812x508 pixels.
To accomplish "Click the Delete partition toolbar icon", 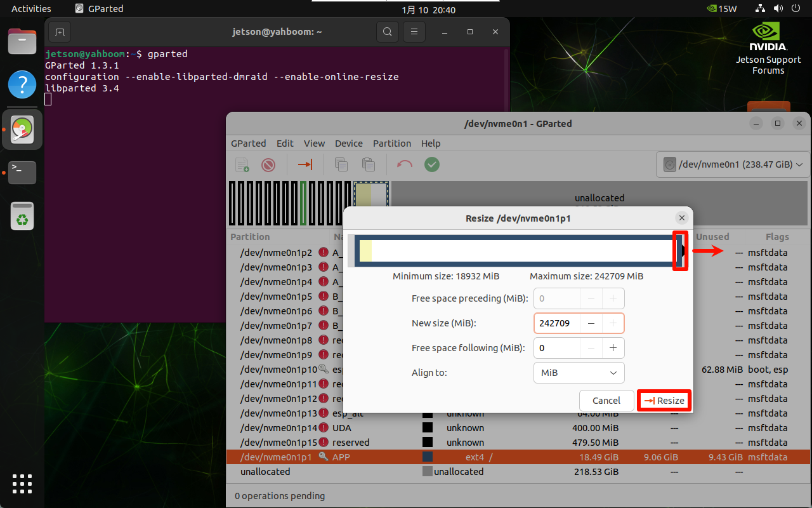I will [268, 164].
